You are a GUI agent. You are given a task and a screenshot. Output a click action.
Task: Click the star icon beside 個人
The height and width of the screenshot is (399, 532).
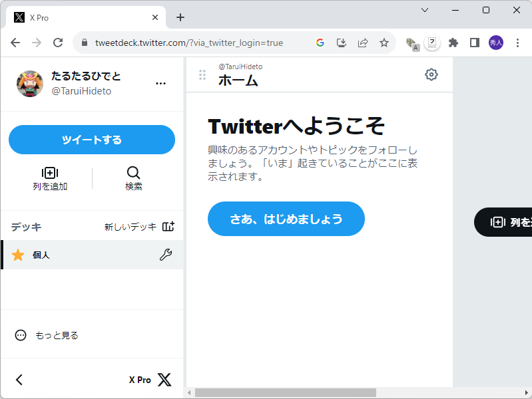tap(17, 255)
